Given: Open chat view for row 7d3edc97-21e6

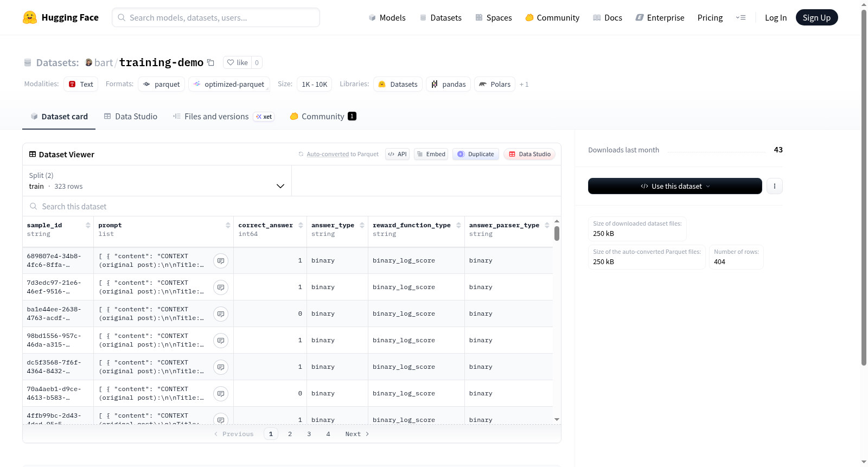Looking at the screenshot, I should click(x=221, y=287).
